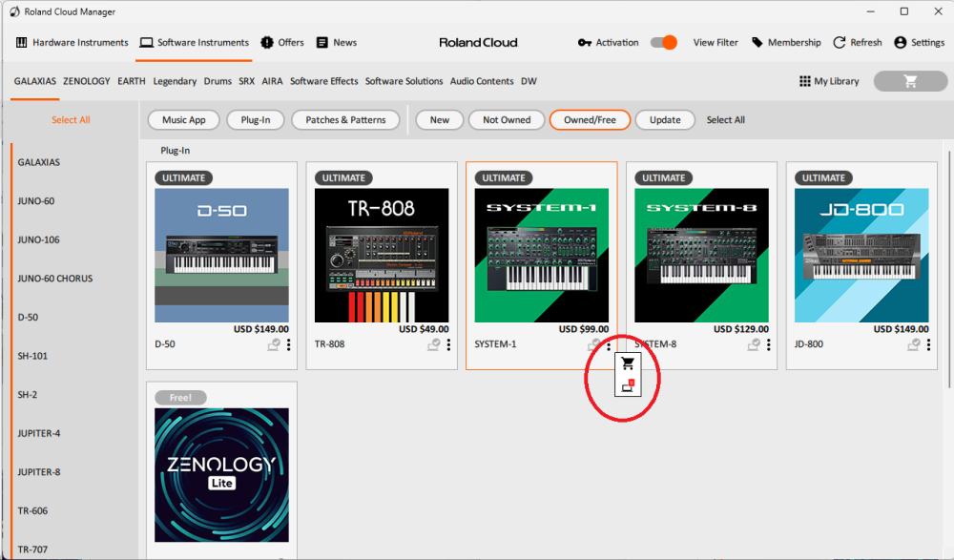Viewport: 954px width, 560px height.
Task: Pick JUPITER-8 in the sidebar list
Action: 39,471
